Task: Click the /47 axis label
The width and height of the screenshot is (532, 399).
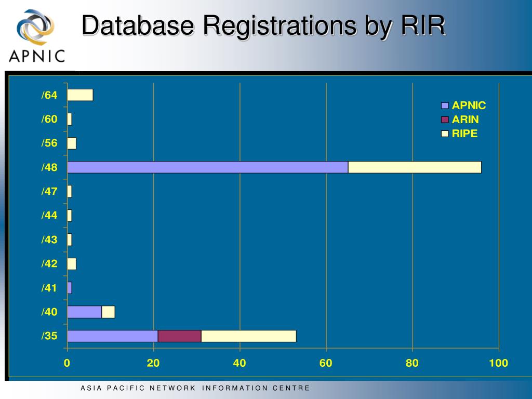Action: coord(49,191)
